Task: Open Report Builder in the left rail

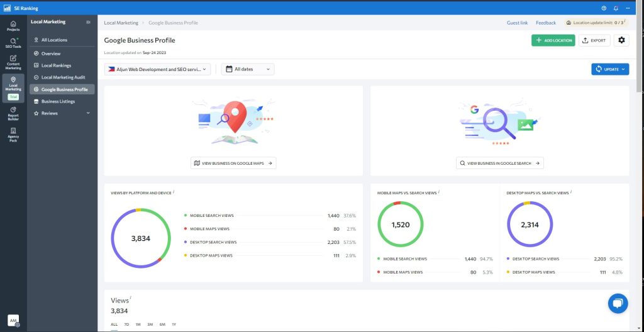Action: pos(13,114)
